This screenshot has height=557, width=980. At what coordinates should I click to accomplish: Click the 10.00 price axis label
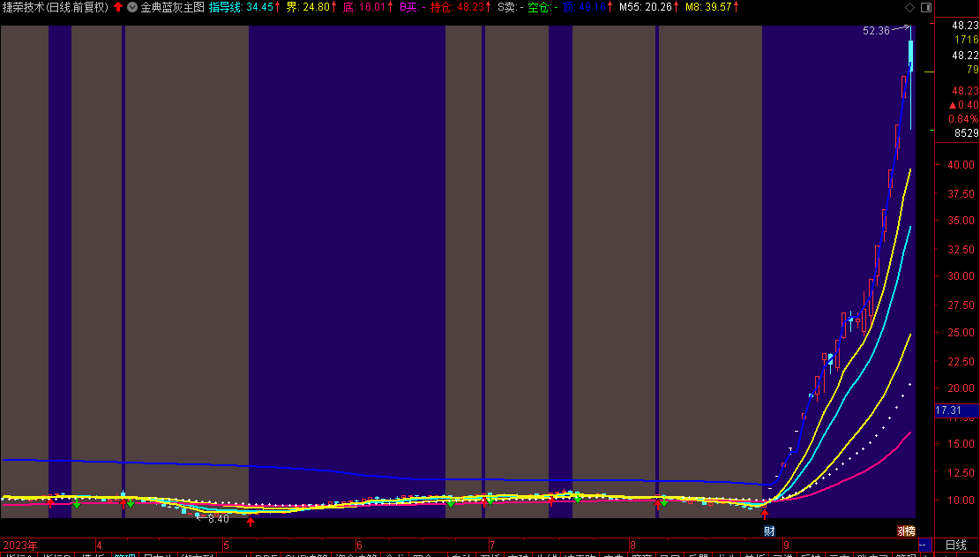pyautogui.click(x=961, y=501)
